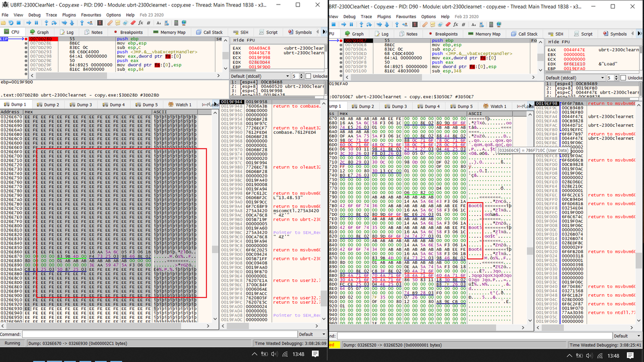This screenshot has width=644, height=362.
Task: Click left window dump vertical scrollbar
Action: coord(215,216)
